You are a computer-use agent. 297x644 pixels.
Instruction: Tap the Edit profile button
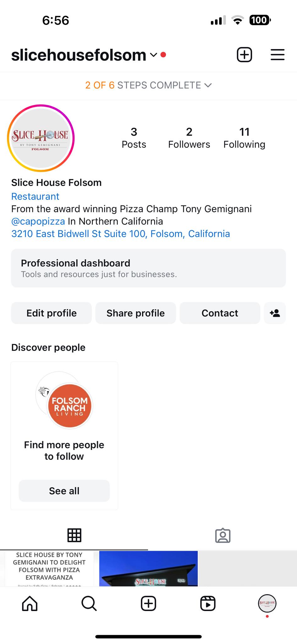(52, 313)
